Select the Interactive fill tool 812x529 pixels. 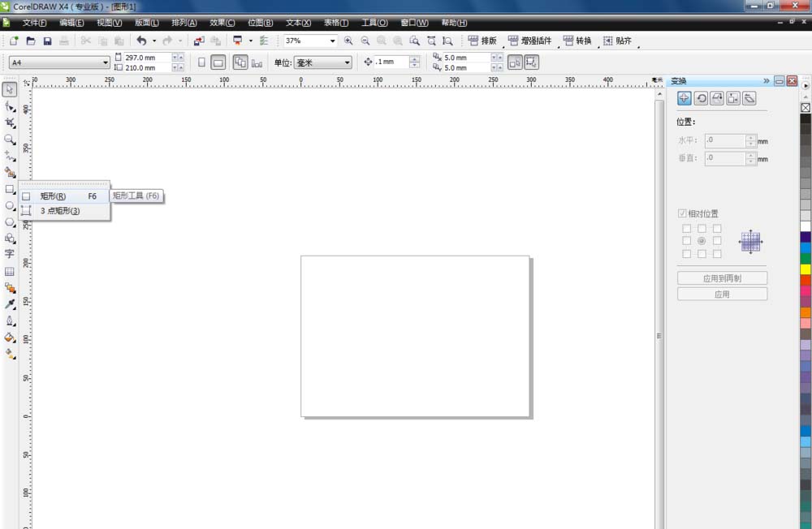[x=9, y=354]
